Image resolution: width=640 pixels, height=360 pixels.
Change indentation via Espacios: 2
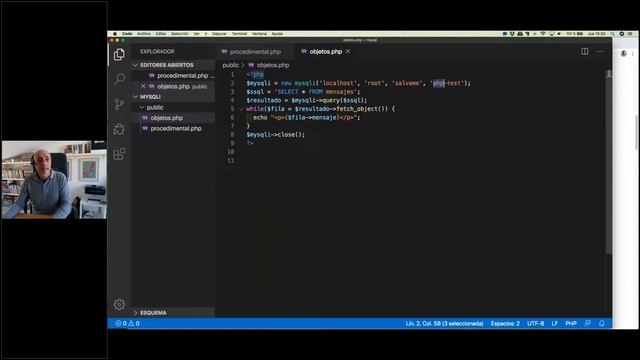tap(505, 323)
